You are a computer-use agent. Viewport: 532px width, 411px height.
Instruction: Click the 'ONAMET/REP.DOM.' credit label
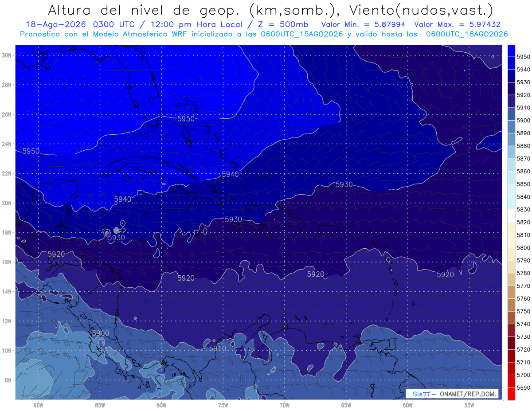point(468,394)
